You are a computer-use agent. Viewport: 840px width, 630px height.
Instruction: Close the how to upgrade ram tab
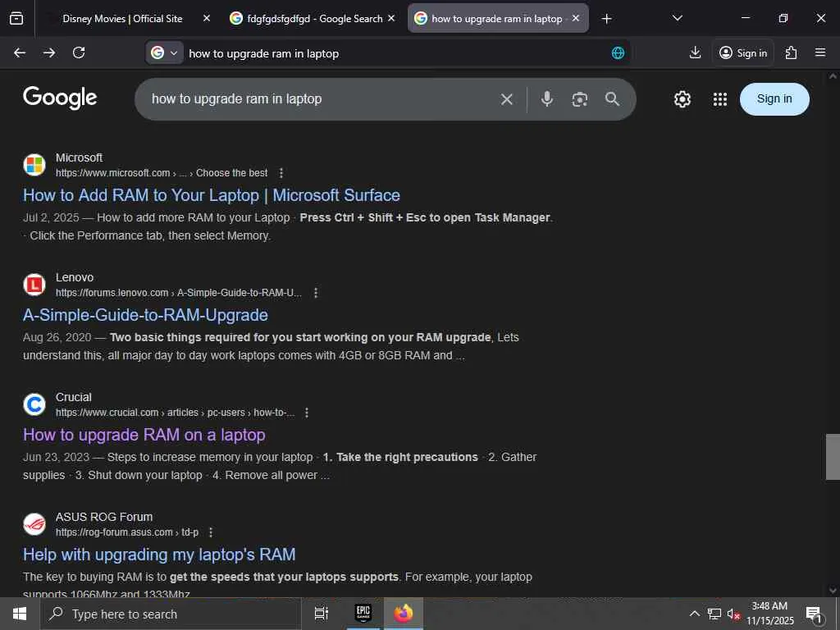pos(576,18)
